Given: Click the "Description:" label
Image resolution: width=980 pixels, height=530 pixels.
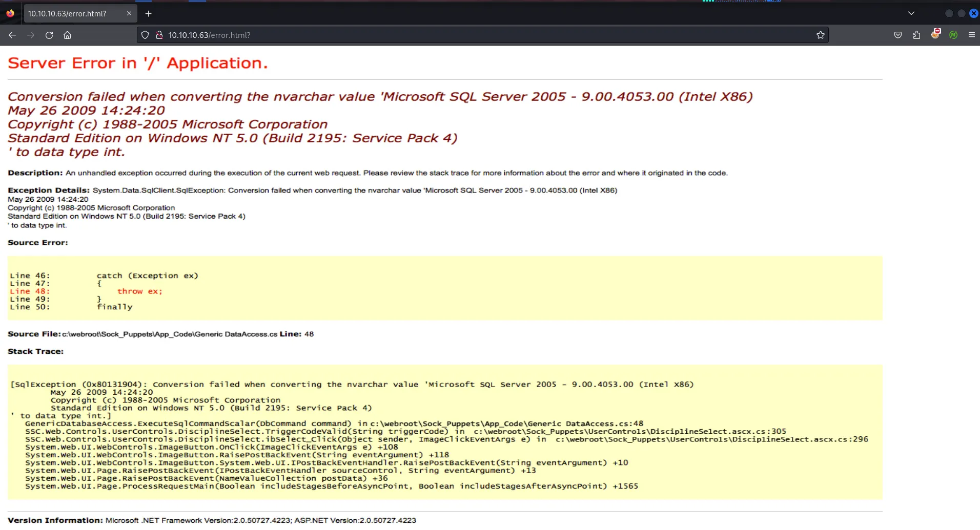Looking at the screenshot, I should [35, 173].
